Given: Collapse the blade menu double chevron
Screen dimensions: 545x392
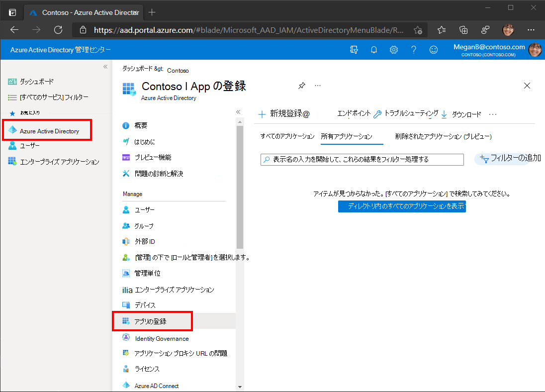Looking at the screenshot, I should [x=238, y=112].
